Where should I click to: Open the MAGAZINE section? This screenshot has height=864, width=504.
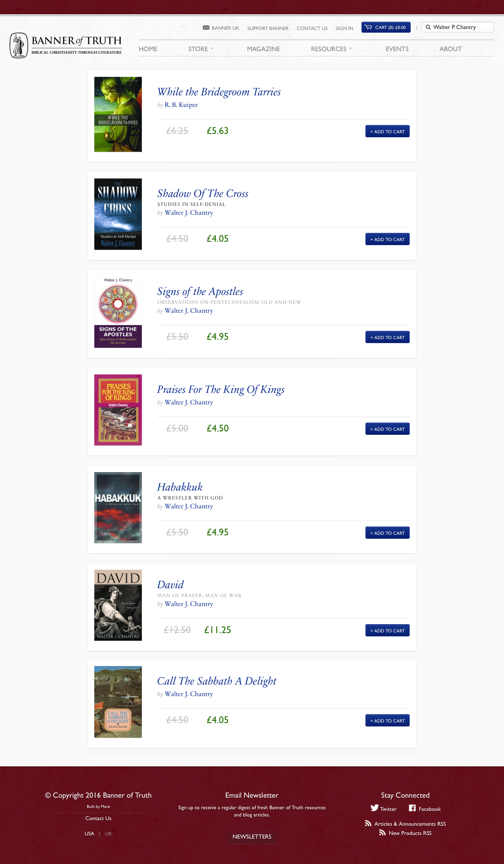tap(263, 49)
